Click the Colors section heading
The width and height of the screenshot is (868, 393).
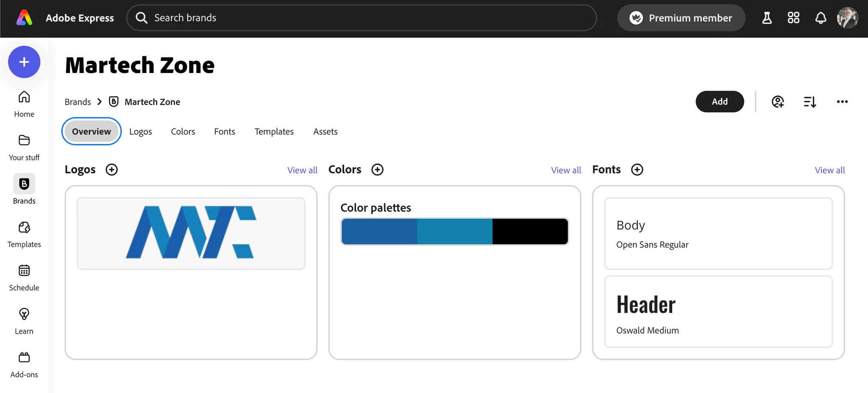point(345,170)
